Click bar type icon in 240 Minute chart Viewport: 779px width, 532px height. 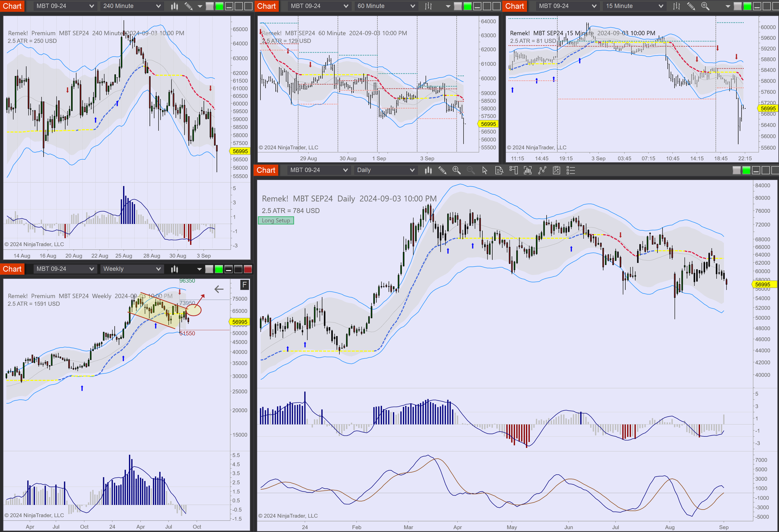click(x=174, y=6)
